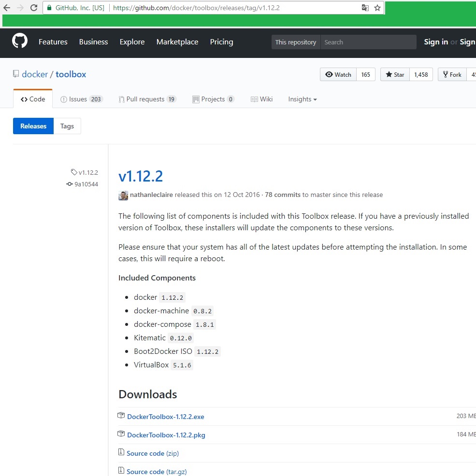Open nathanleclaire's profile link
Screen dimensions: 476x476
click(x=151, y=195)
